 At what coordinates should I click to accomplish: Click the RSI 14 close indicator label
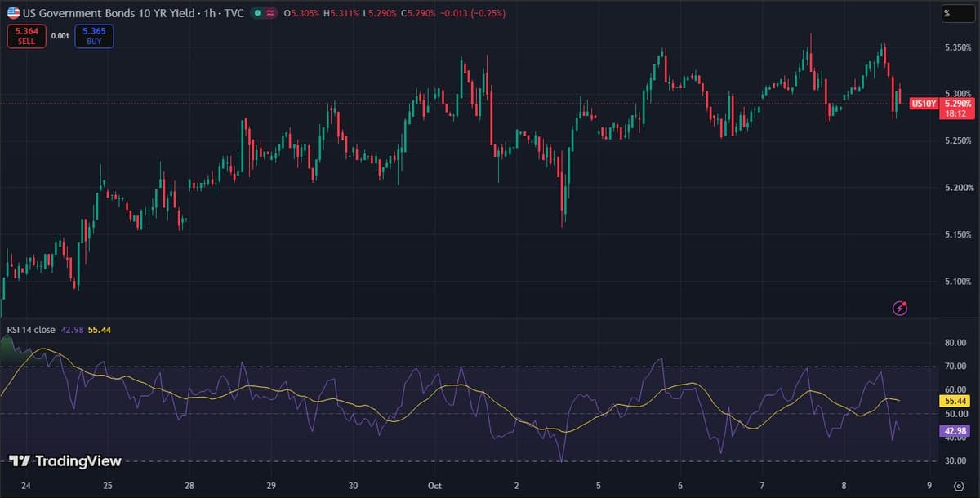pos(31,330)
